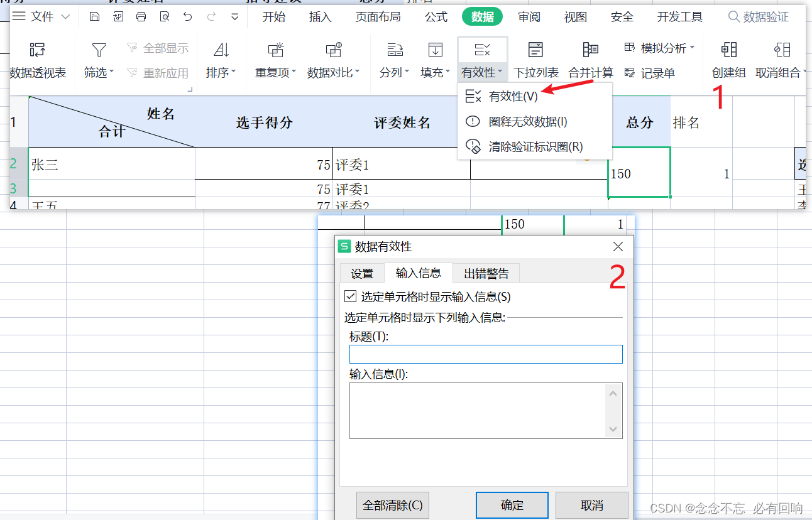The width and height of the screenshot is (812, 520).
Task: Expand the 填充 dropdown
Action: point(447,72)
